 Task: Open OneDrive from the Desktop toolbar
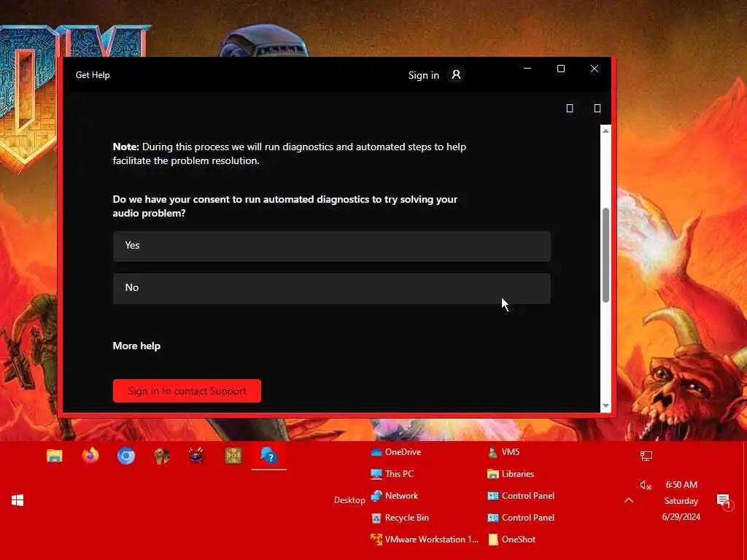click(396, 452)
